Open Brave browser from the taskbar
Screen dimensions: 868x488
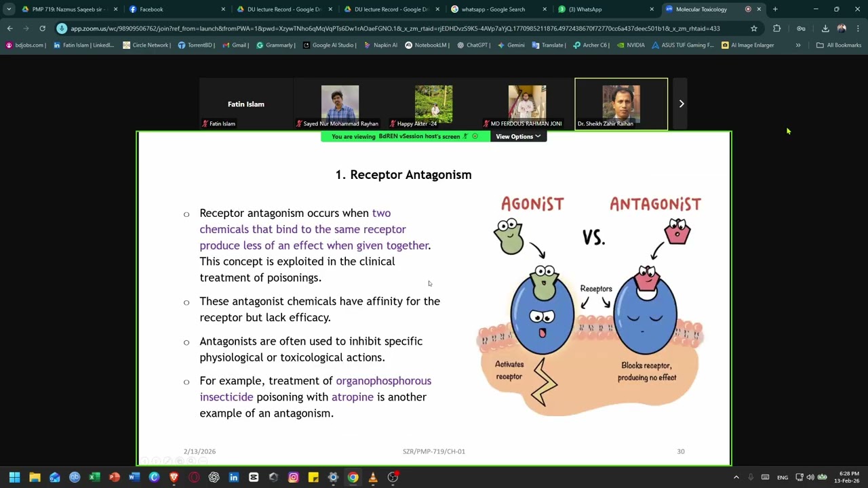click(174, 477)
